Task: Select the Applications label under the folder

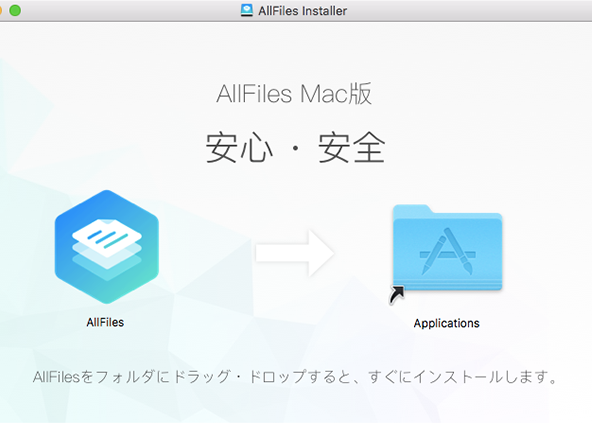Action: click(x=447, y=323)
